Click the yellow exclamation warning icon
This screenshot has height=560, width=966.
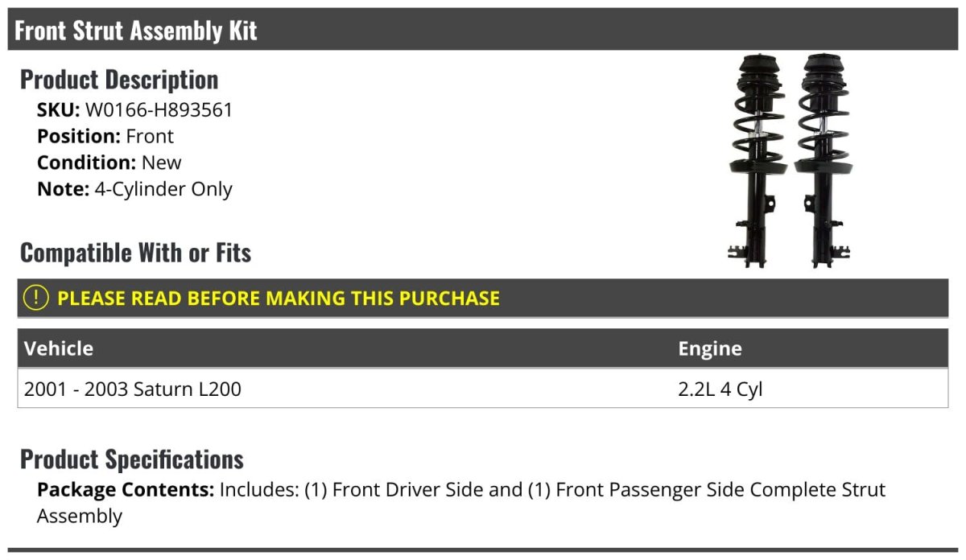[x=36, y=298]
